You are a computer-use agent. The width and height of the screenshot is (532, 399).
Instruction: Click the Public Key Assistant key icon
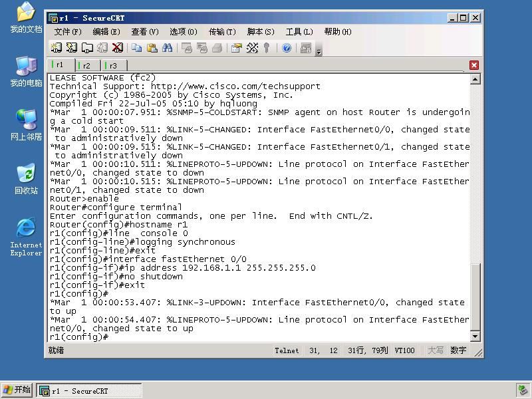pos(267,48)
